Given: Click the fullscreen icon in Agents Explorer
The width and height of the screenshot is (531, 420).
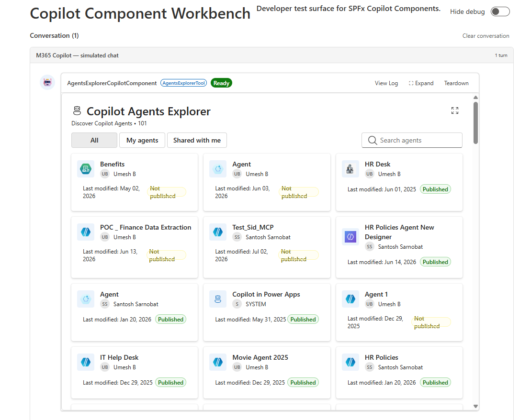Looking at the screenshot, I should [455, 111].
